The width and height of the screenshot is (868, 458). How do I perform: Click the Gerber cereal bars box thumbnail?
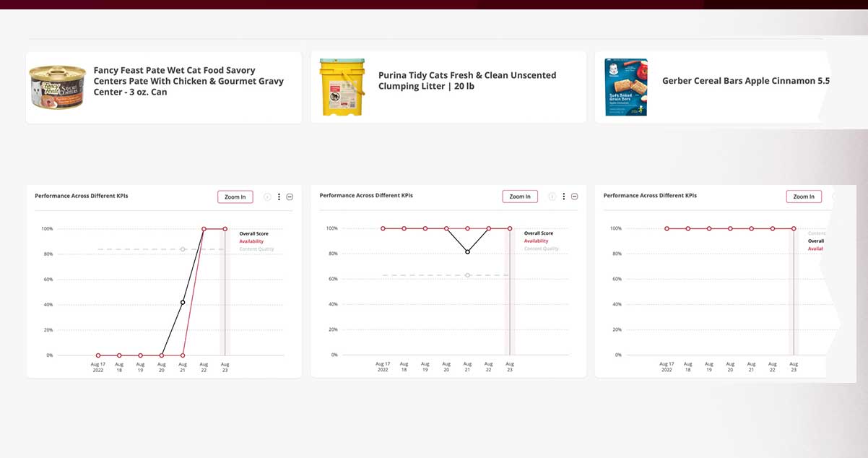[626, 87]
